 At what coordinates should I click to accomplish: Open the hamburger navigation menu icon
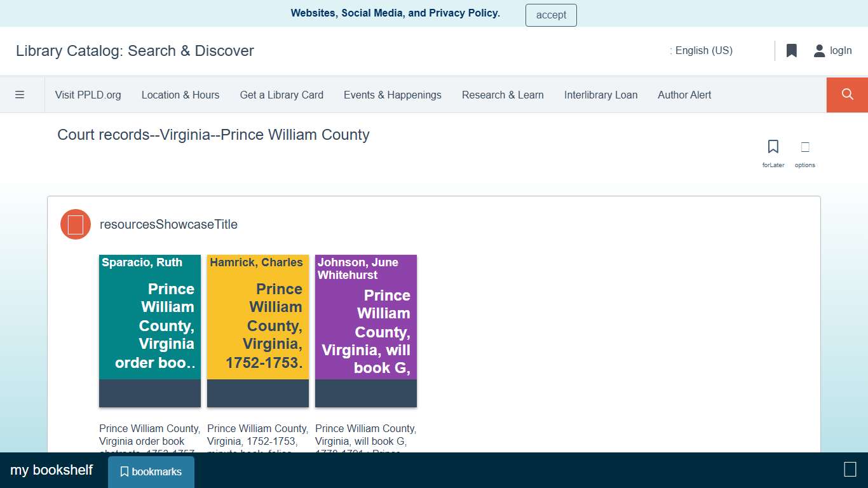[20, 94]
